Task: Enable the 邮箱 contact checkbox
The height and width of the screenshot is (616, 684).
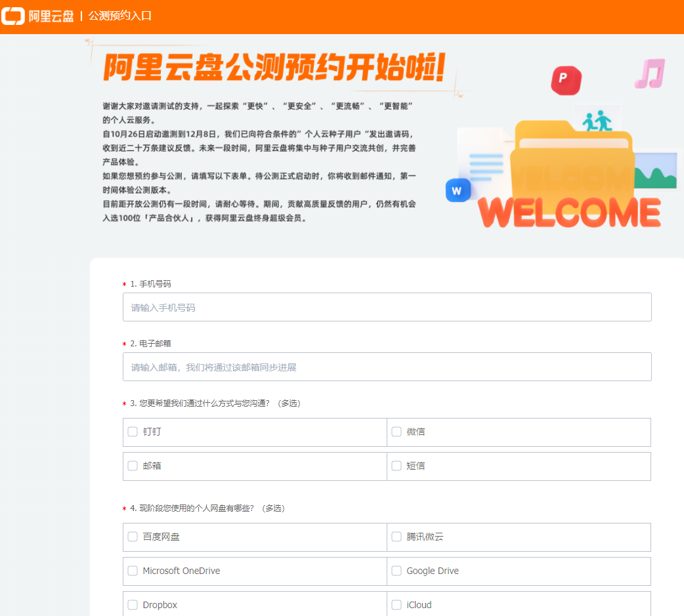Action: click(132, 466)
